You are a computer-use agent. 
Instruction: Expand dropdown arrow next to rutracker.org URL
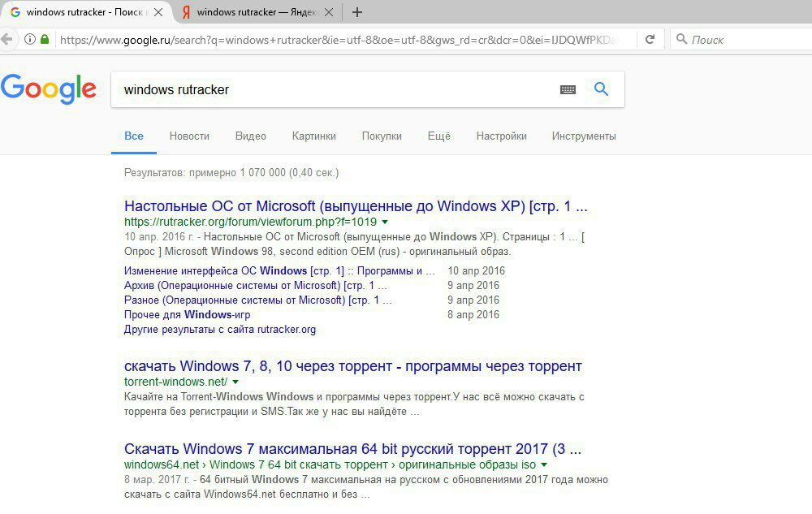point(385,222)
